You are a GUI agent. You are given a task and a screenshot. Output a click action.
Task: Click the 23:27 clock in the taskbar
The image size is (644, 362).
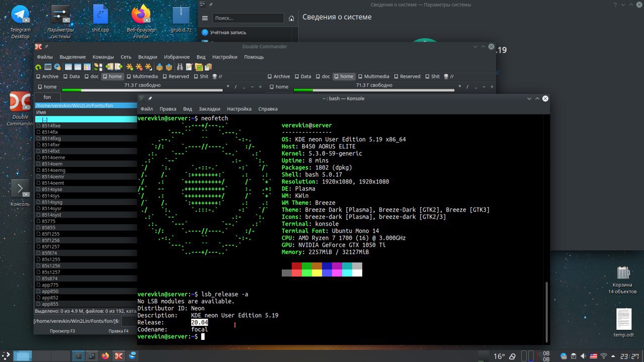coord(629,356)
